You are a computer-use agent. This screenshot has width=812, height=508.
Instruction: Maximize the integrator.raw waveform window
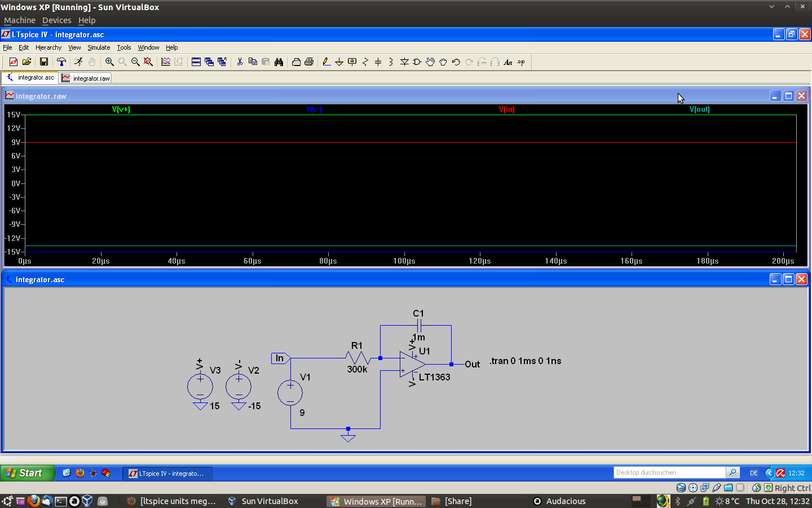pos(788,96)
